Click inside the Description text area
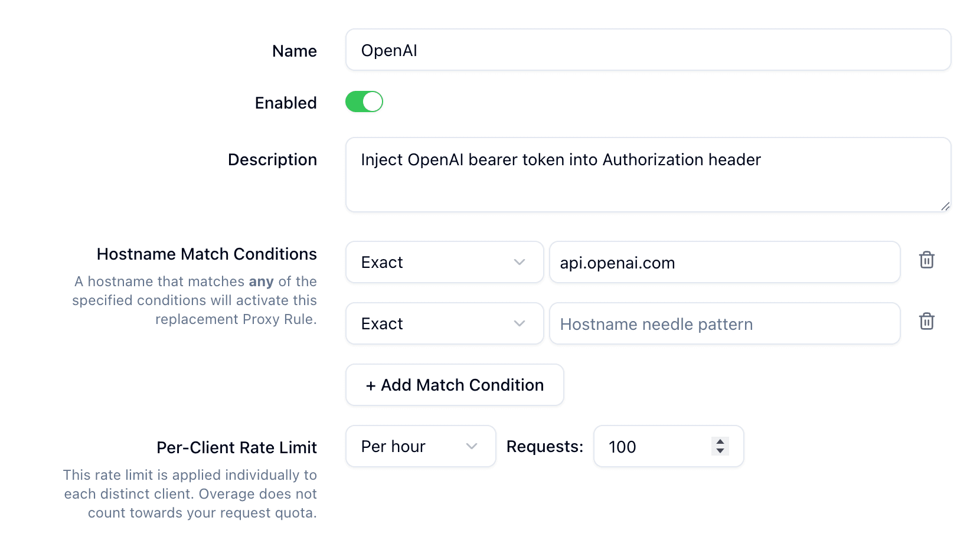The image size is (980, 550). (590, 174)
